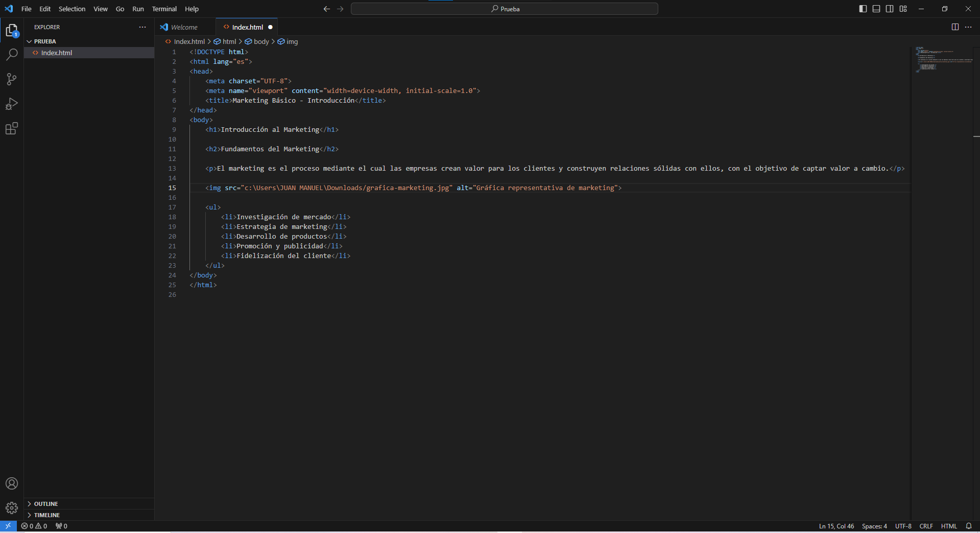Image resolution: width=980 pixels, height=533 pixels.
Task: Click the h2 Fundamentos del Marketing line
Action: (x=272, y=149)
